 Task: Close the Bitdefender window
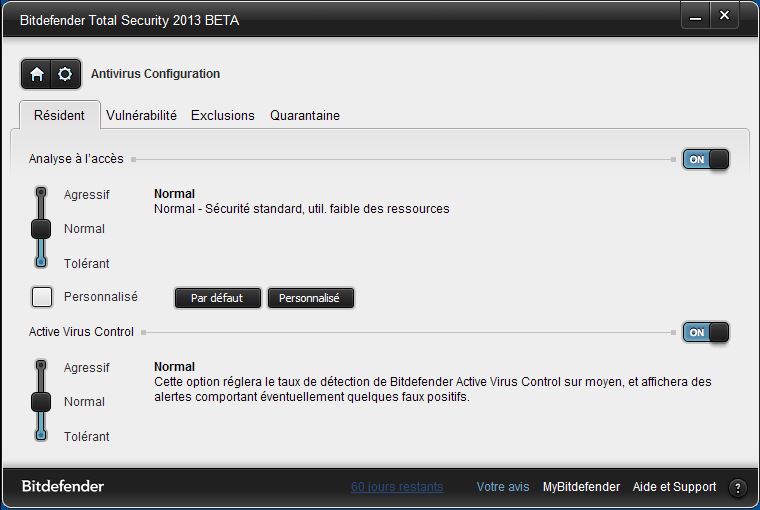724,16
